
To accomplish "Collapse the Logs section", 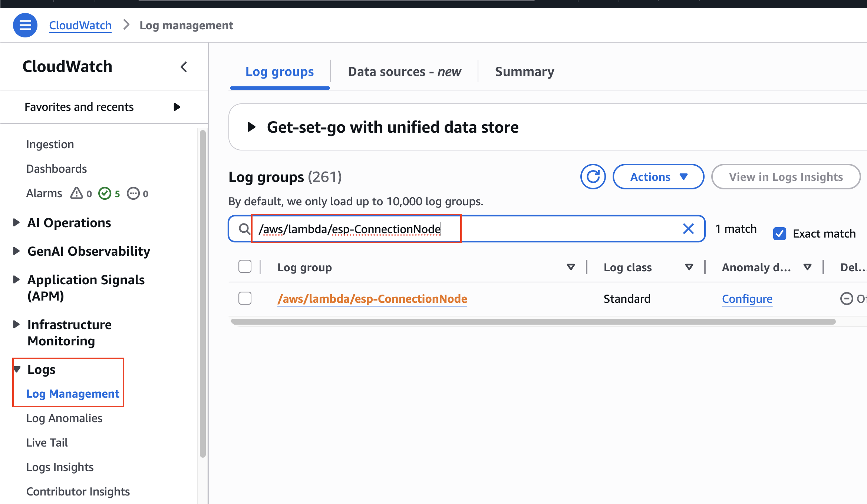I will (x=17, y=369).
